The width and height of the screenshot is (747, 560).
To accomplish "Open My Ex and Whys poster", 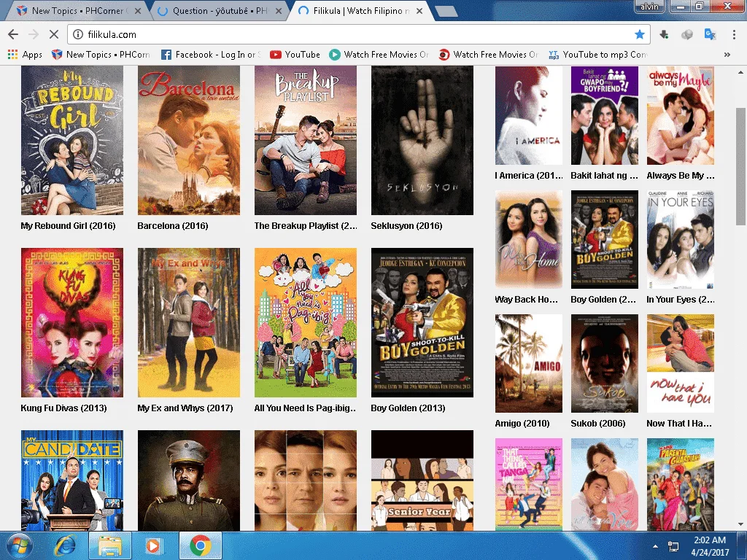I will [189, 322].
